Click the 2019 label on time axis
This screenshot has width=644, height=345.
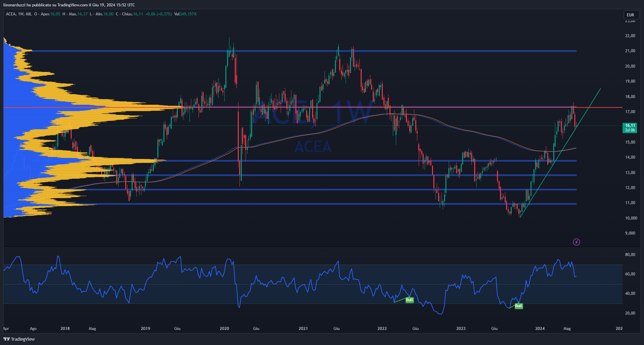(x=145, y=329)
